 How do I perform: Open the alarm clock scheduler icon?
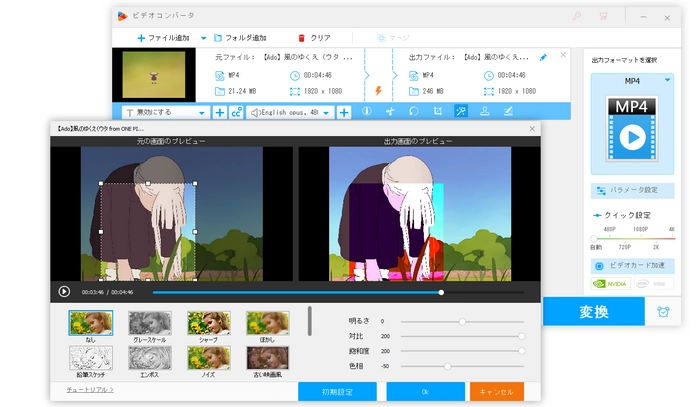[663, 311]
